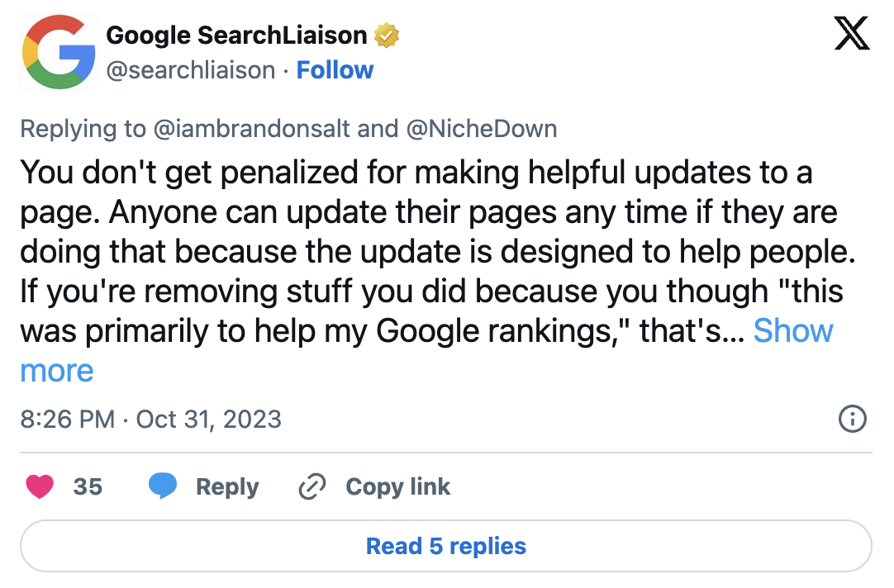Open the X logo link
This screenshot has height=588, width=894.
(x=852, y=34)
